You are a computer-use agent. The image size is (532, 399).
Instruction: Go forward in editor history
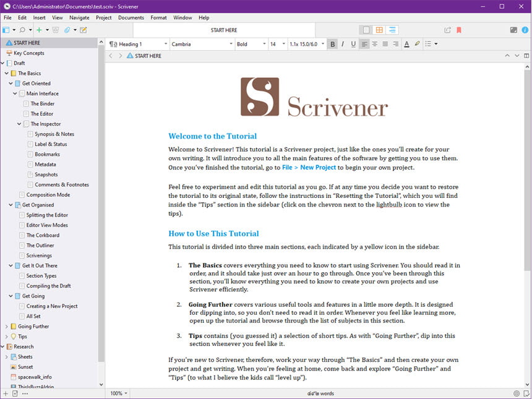[120, 56]
